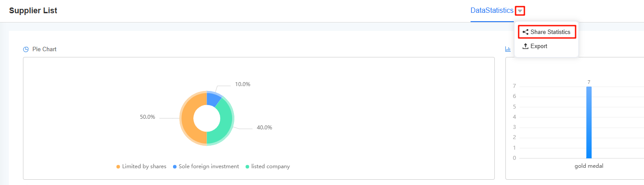Click the Supplier List title
The width and height of the screenshot is (644, 185).
(x=33, y=10)
